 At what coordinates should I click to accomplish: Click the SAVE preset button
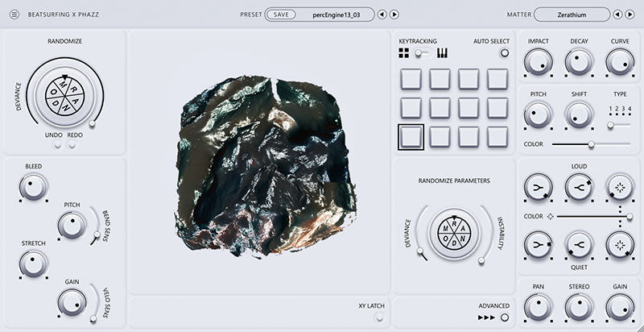click(281, 15)
